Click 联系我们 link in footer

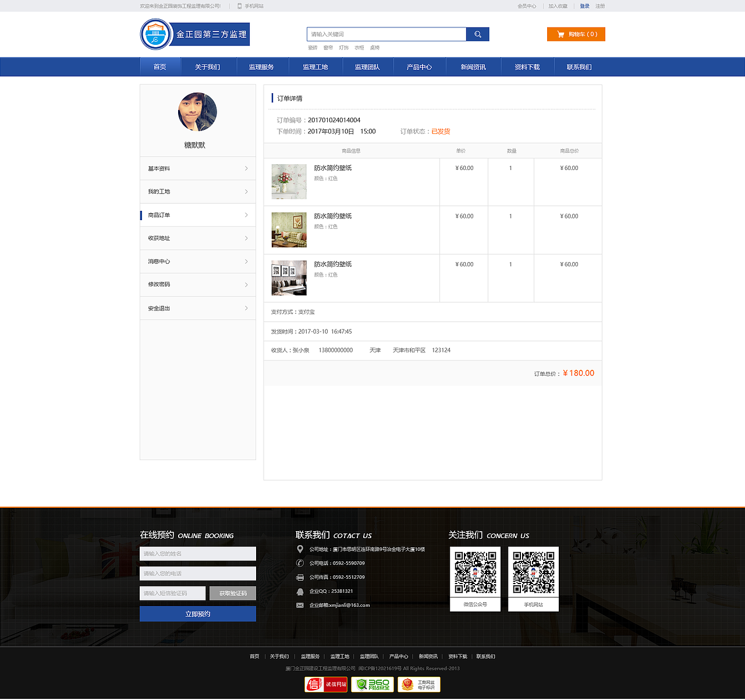pyautogui.click(x=486, y=656)
